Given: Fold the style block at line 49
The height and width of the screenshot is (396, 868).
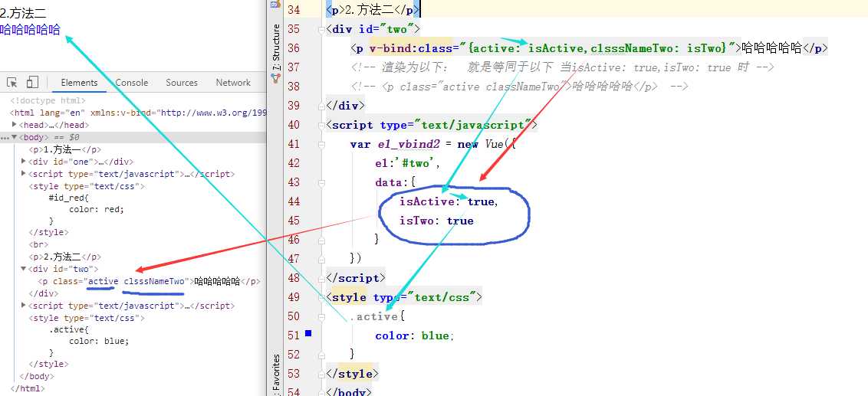Looking at the screenshot, I should click(322, 297).
